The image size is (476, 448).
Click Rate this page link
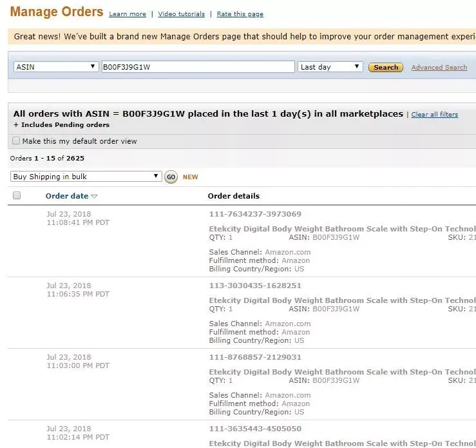click(240, 14)
